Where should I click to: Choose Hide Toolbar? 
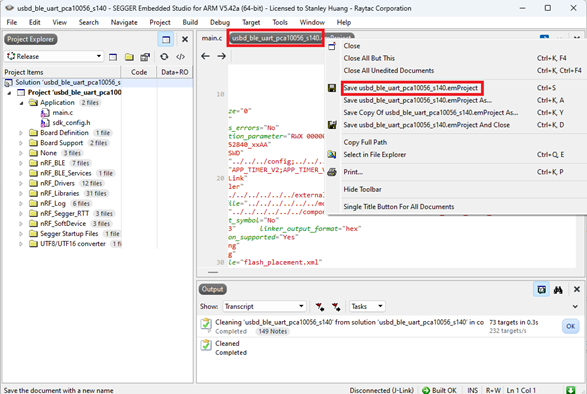click(x=362, y=190)
